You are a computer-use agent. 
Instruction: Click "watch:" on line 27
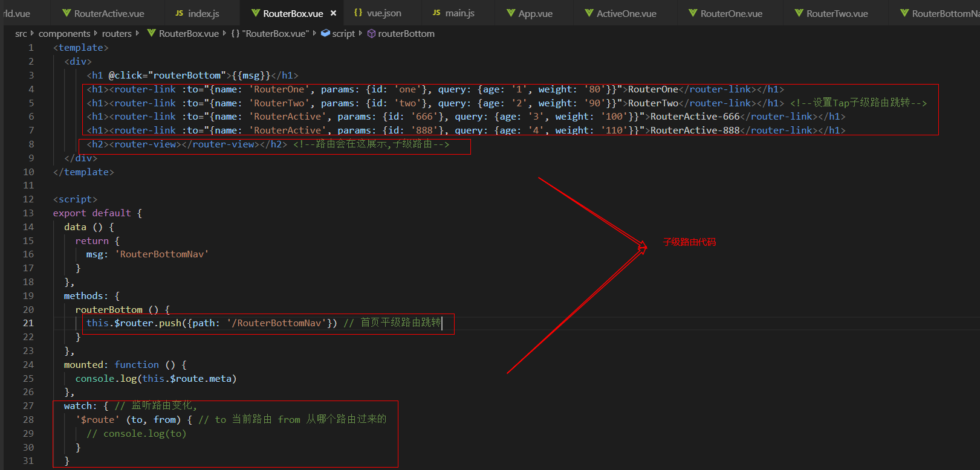click(x=80, y=406)
